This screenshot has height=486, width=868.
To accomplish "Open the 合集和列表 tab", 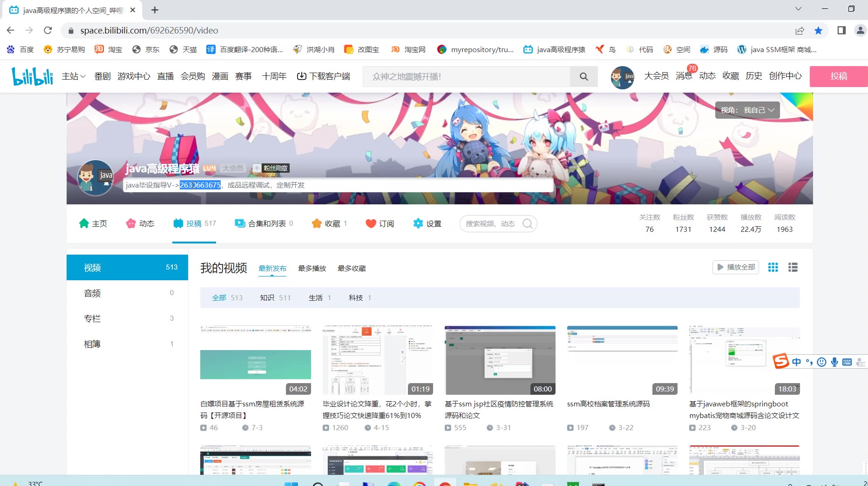I will point(264,224).
